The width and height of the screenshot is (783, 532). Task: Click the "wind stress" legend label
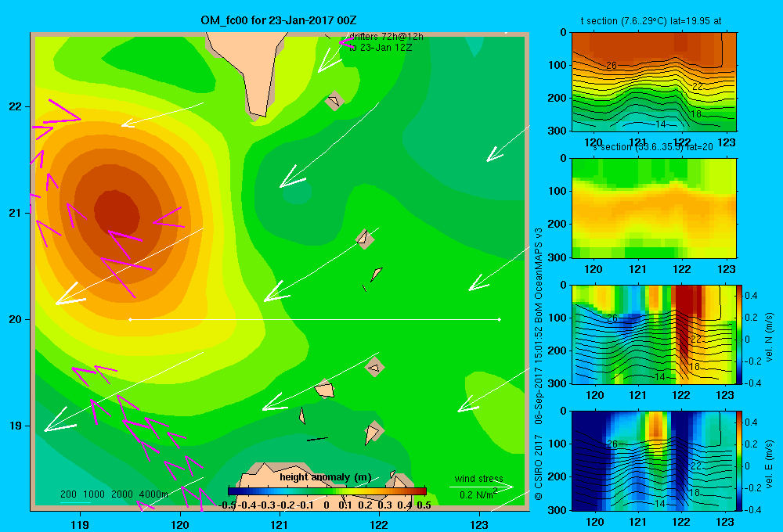point(479,479)
